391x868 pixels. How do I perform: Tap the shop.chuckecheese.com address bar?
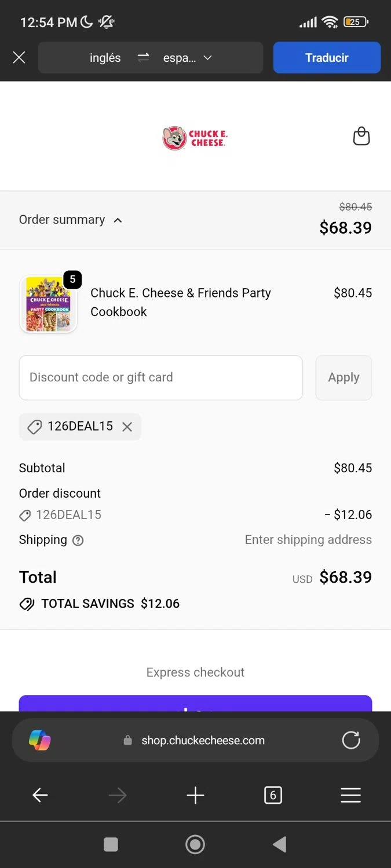(203, 740)
